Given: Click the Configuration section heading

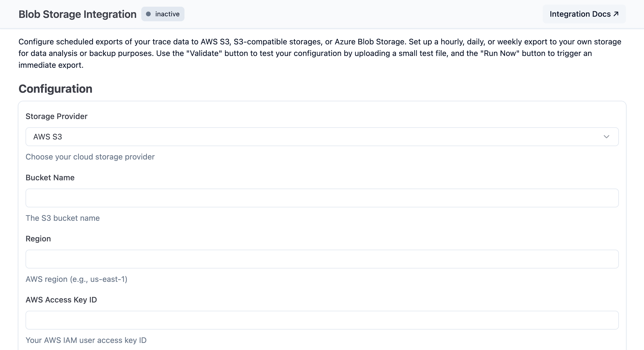Looking at the screenshot, I should click(x=56, y=89).
